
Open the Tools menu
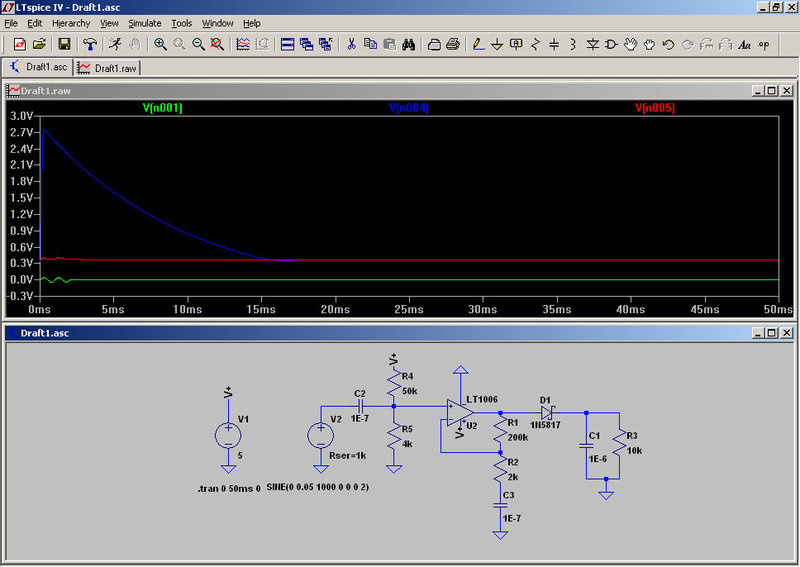[x=182, y=23]
